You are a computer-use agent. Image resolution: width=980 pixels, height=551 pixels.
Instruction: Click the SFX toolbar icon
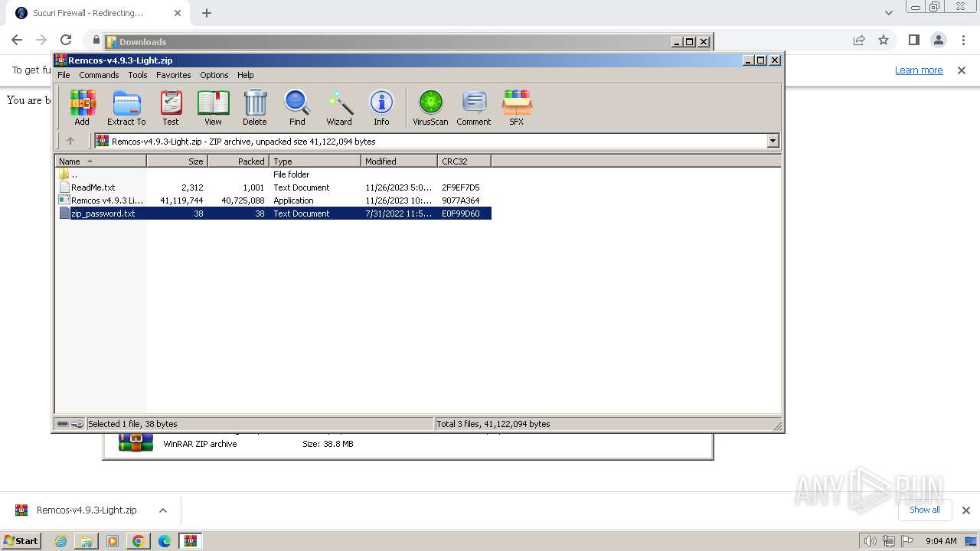click(x=517, y=107)
